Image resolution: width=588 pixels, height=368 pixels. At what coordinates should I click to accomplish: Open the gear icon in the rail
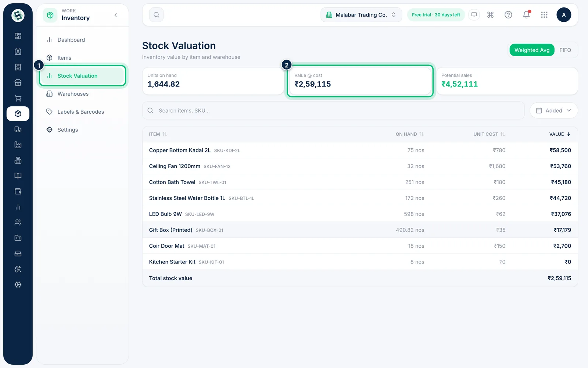pyautogui.click(x=18, y=284)
